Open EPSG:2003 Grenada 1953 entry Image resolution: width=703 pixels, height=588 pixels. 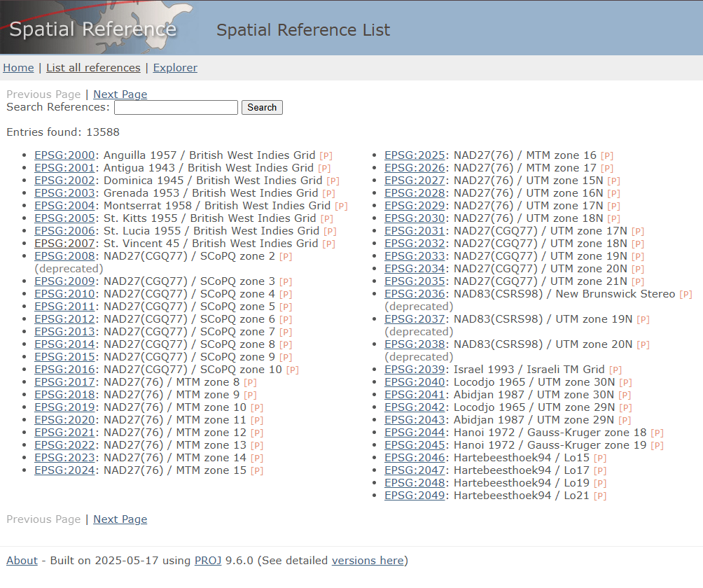tap(64, 193)
